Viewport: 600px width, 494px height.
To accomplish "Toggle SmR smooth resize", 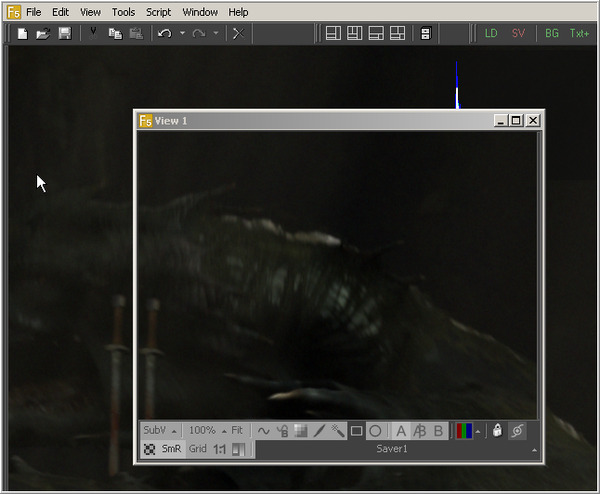I will tap(171, 449).
